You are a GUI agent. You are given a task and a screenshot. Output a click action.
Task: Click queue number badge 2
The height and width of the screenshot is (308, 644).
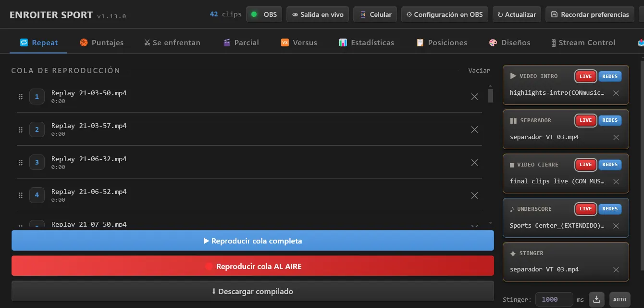(x=37, y=129)
